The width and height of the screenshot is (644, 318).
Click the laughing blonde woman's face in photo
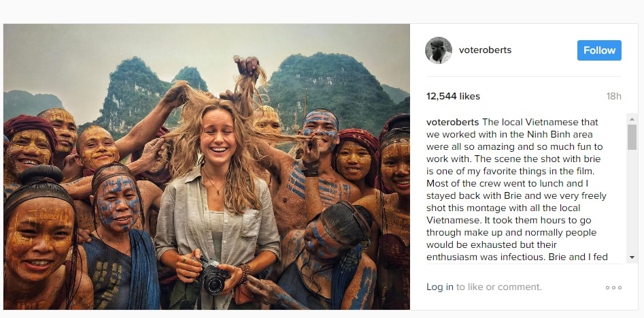pyautogui.click(x=220, y=145)
